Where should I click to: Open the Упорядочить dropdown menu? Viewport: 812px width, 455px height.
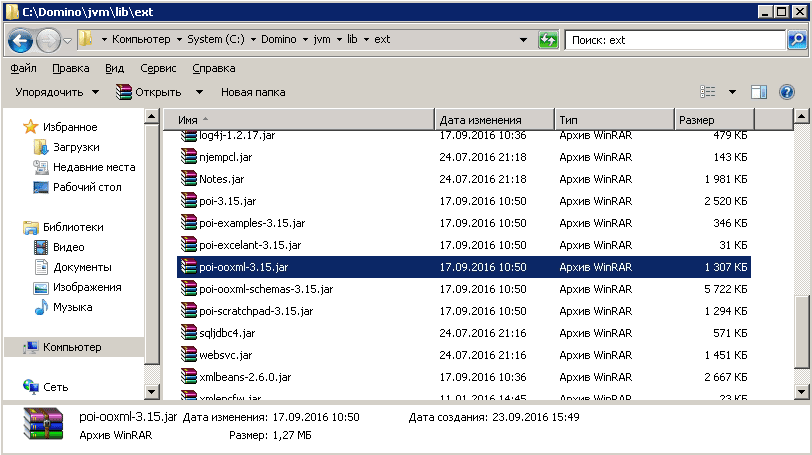click(57, 92)
